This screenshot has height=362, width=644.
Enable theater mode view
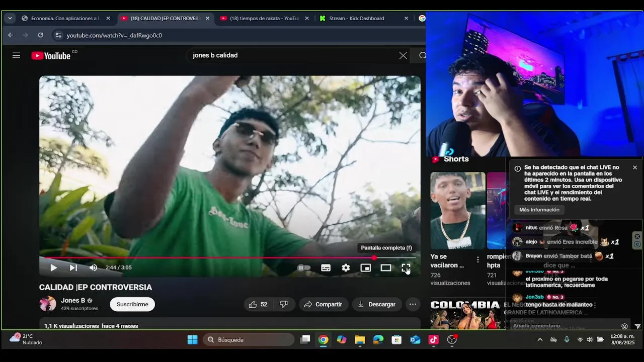tap(386, 268)
